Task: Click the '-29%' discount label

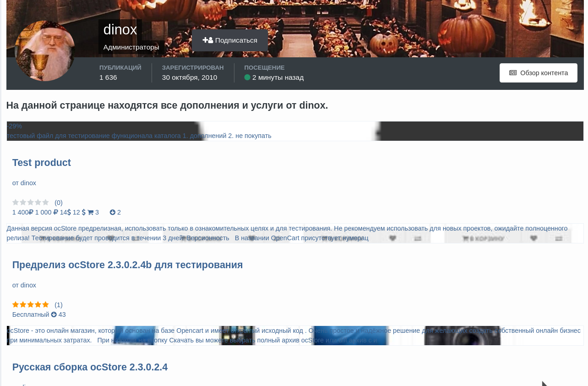Action: pos(14,126)
